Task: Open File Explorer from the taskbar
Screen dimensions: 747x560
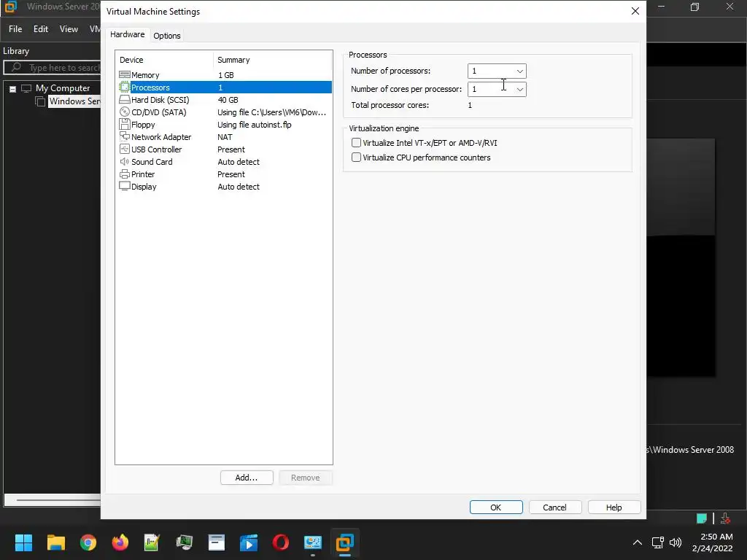Action: pos(55,542)
